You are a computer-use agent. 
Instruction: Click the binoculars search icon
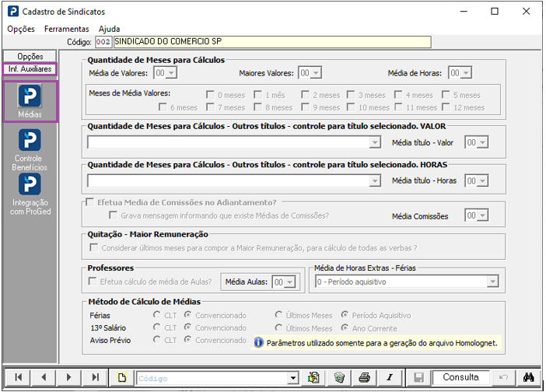[528, 377]
